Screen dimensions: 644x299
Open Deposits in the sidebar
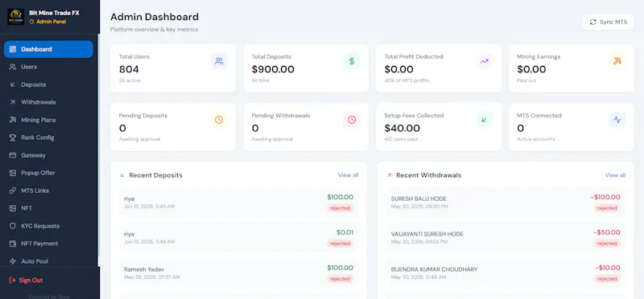coord(48,84)
